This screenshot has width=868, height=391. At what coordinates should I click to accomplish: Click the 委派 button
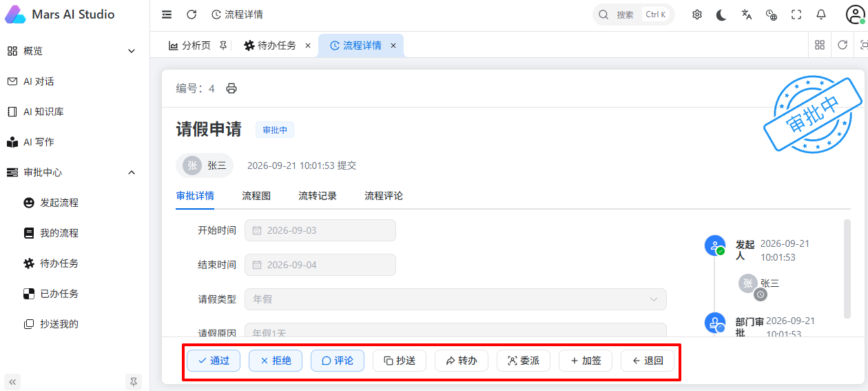click(x=524, y=361)
